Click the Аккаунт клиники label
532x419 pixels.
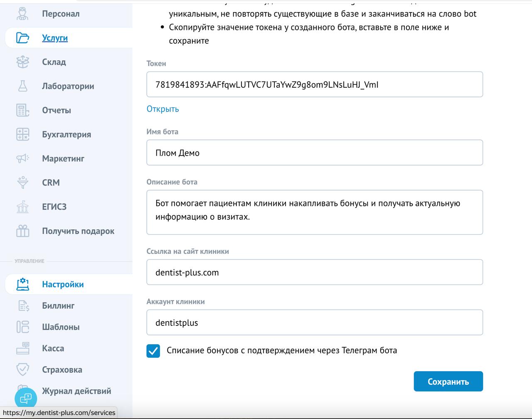pyautogui.click(x=175, y=302)
